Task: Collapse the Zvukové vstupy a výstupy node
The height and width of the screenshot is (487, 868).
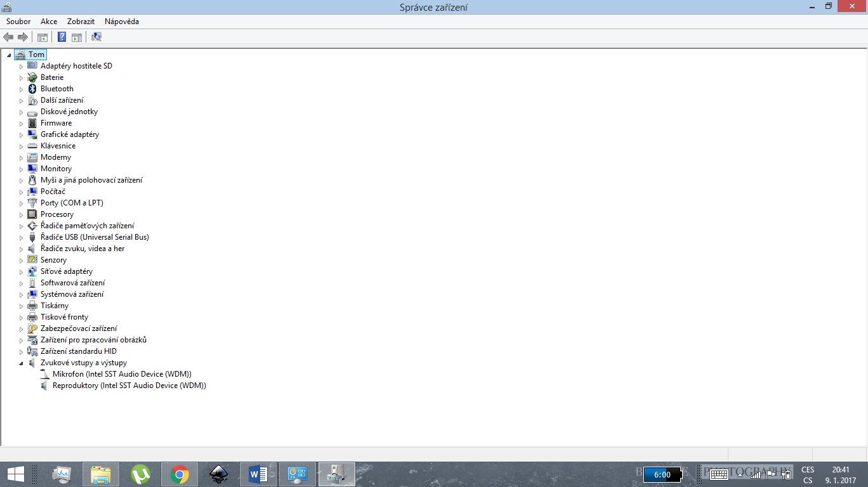Action: pyautogui.click(x=21, y=363)
